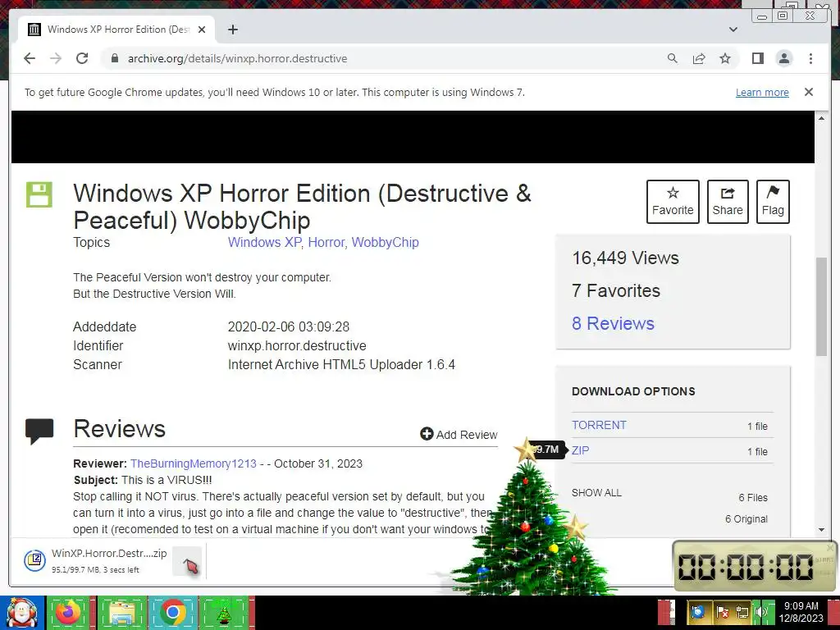The width and height of the screenshot is (840, 630).
Task: Flag this item
Action: (773, 202)
